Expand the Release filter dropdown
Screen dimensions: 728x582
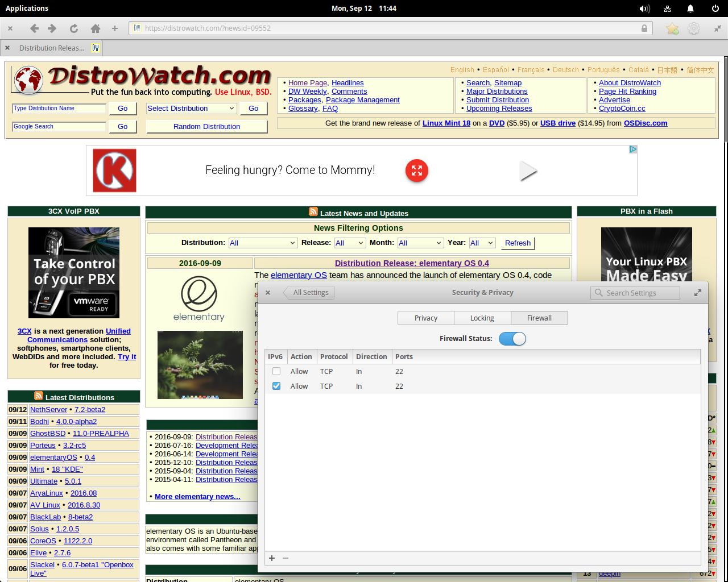[350, 243]
